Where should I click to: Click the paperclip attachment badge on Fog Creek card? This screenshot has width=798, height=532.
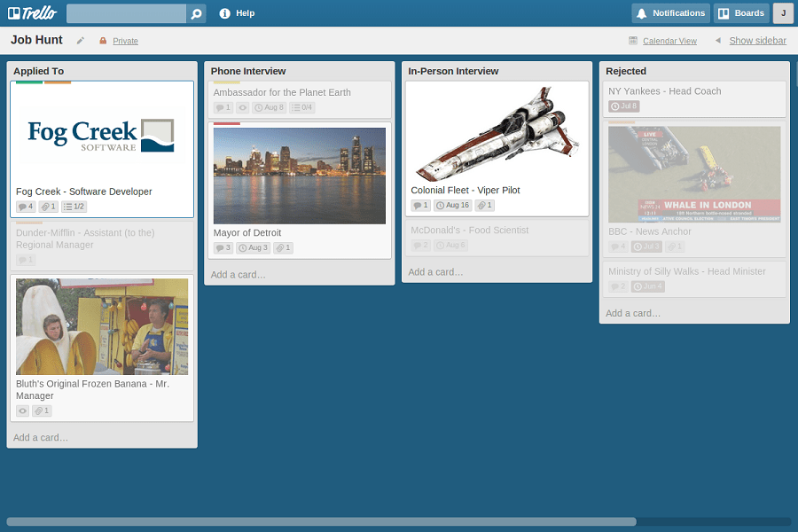[49, 206]
